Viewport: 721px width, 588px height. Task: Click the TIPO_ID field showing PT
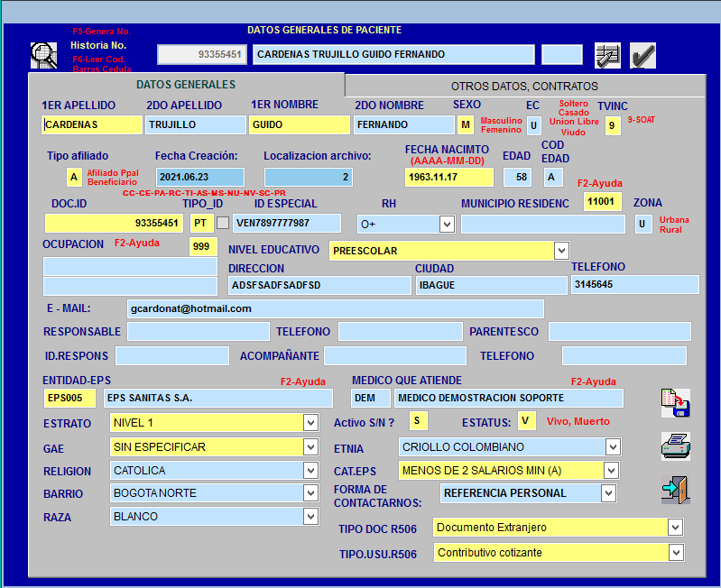(x=202, y=223)
